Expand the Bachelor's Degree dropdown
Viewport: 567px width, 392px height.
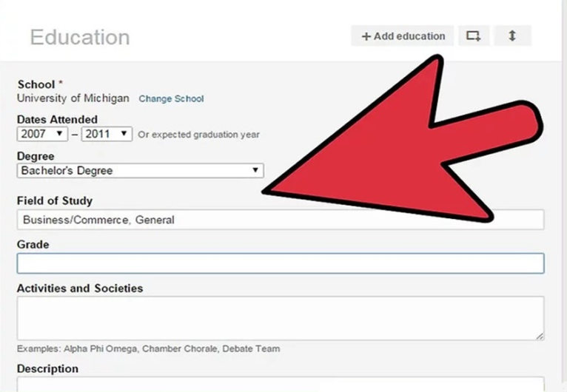point(140,170)
